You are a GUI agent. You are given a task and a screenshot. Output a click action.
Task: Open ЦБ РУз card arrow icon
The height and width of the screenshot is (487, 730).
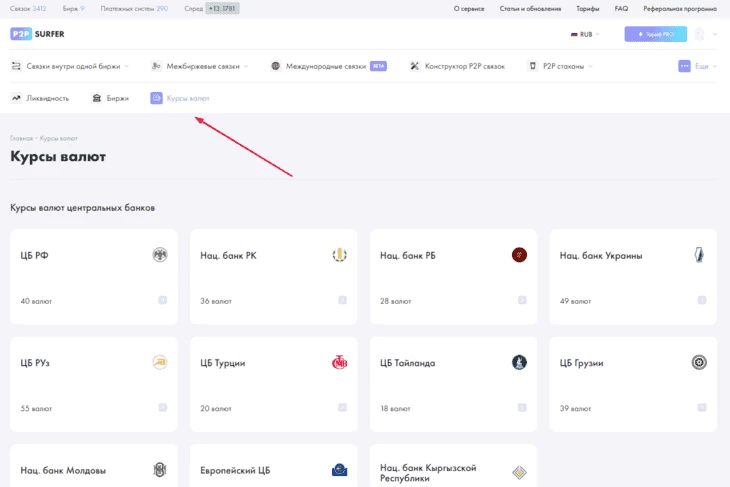162,407
